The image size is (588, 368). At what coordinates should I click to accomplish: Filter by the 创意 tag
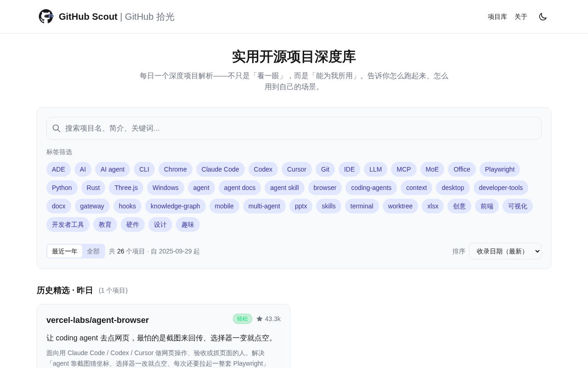459,206
